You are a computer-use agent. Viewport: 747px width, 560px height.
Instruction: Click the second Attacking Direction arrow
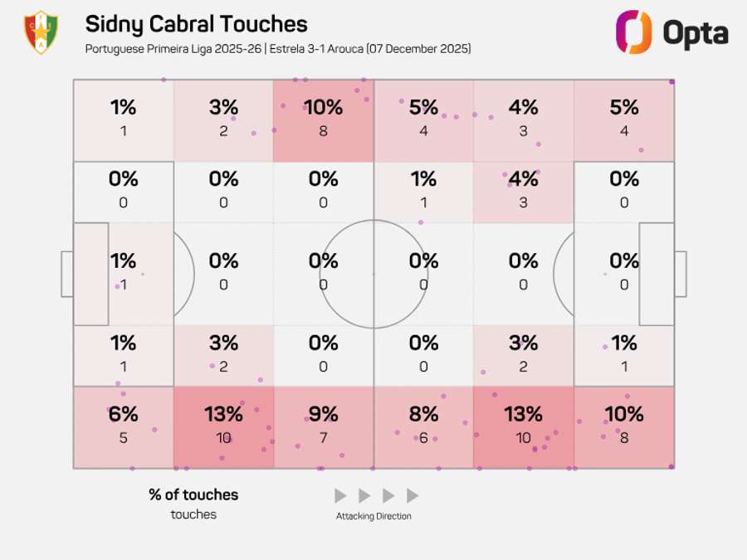click(364, 496)
